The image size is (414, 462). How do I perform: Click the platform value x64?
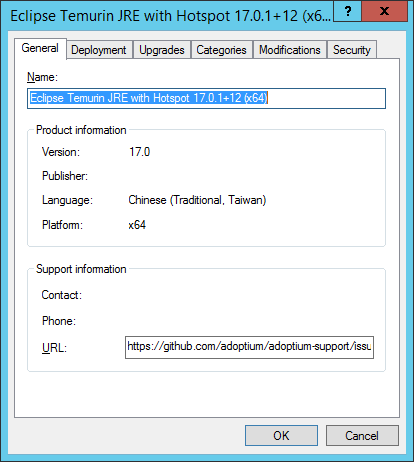[137, 225]
